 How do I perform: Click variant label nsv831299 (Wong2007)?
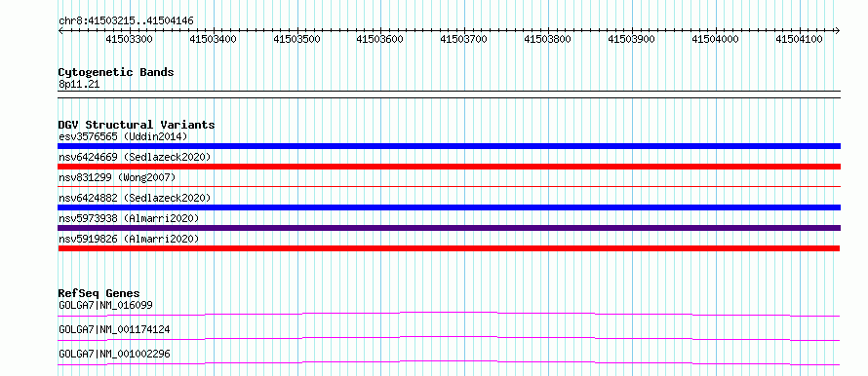pos(117,177)
